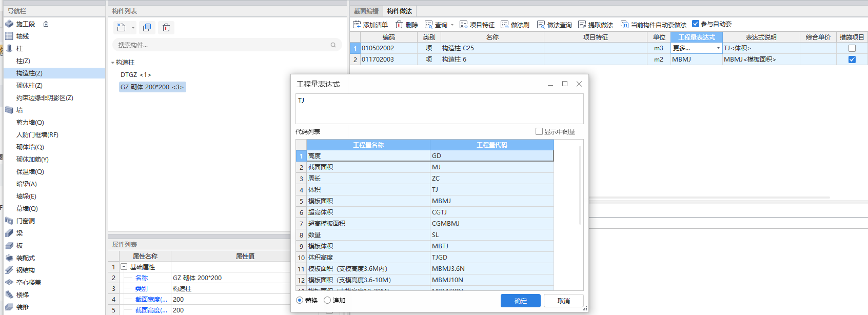Collapse the 构造柱 tree group
Viewport: 868px width, 315px height.
113,63
